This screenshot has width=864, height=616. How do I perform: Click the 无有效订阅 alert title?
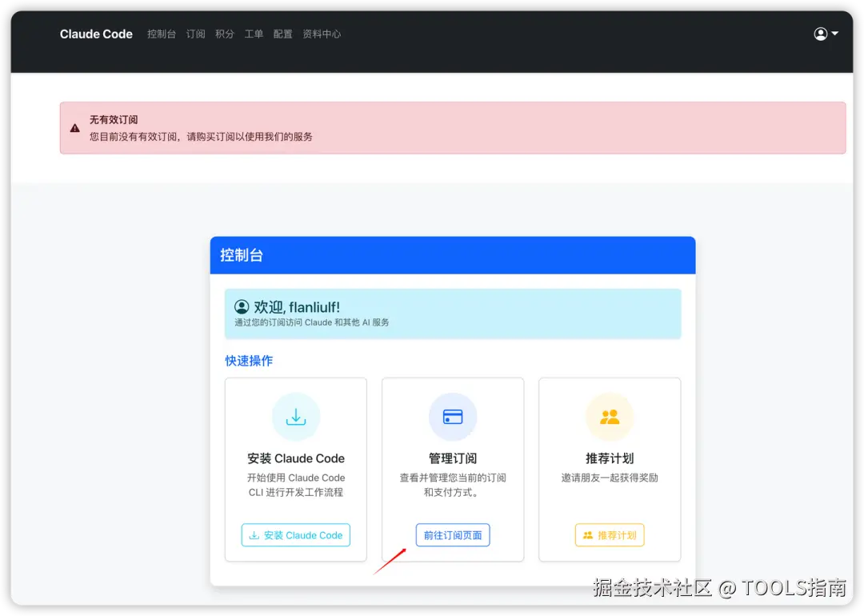pos(114,119)
